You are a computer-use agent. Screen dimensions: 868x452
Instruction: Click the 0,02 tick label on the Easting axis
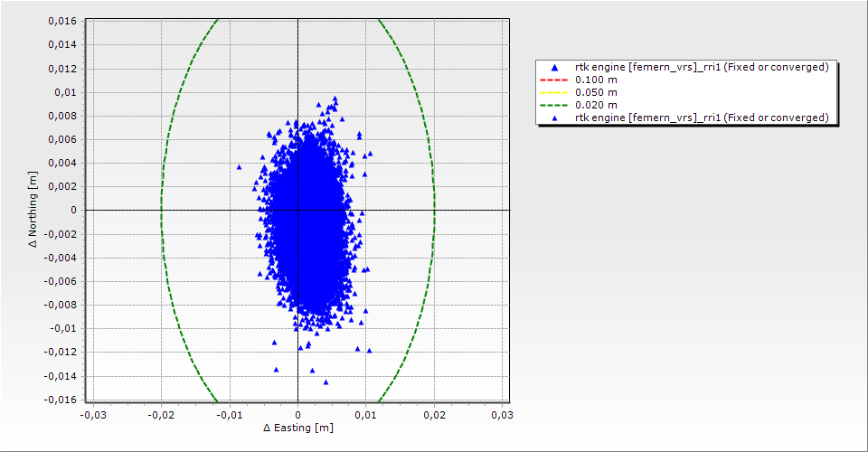tap(434, 415)
